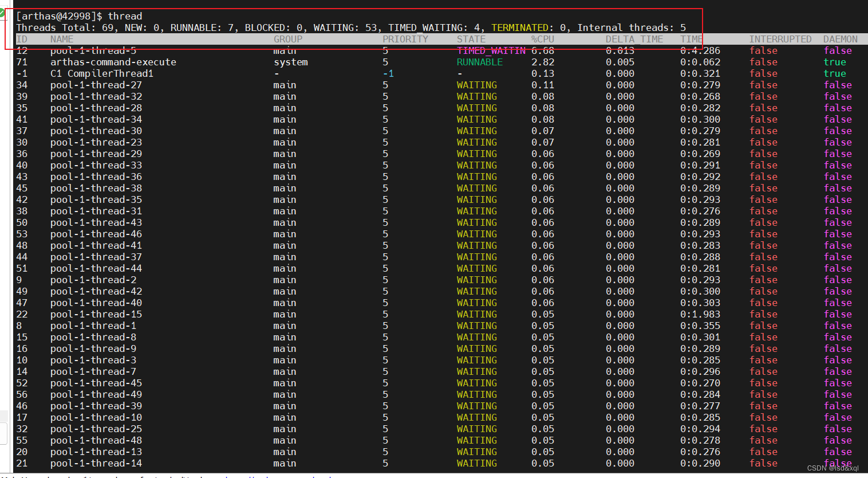Select thread name pool-1-thread-27

click(96, 85)
